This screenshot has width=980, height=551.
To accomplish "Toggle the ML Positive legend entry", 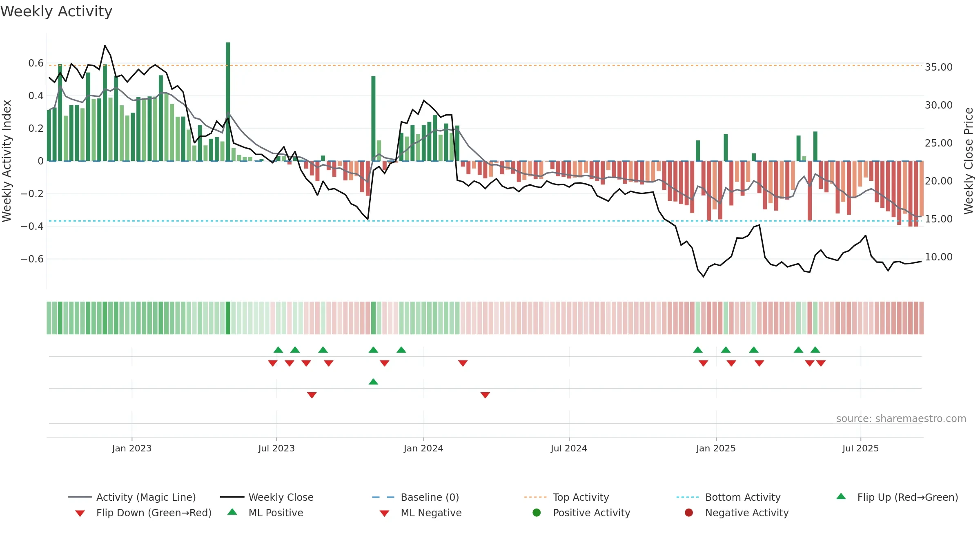I will (265, 513).
